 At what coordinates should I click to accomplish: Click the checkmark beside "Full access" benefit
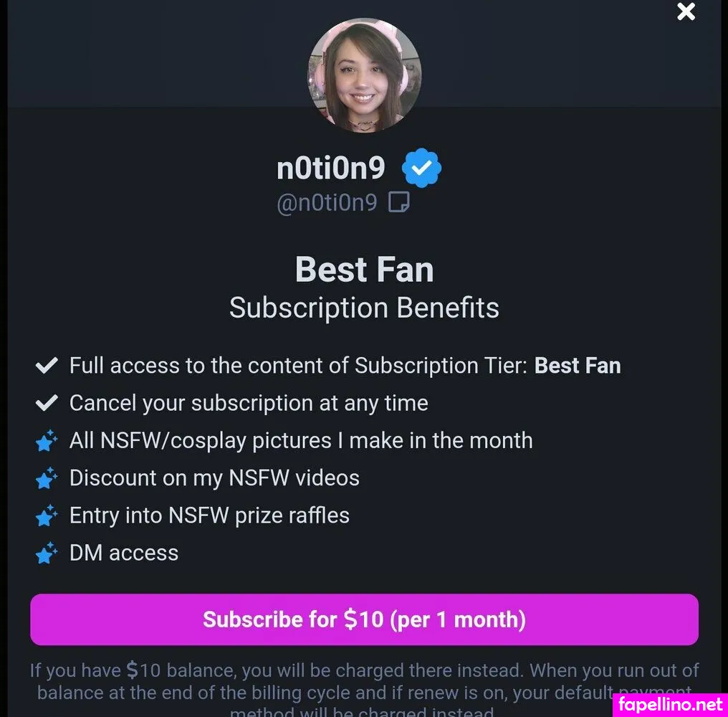[x=47, y=366]
